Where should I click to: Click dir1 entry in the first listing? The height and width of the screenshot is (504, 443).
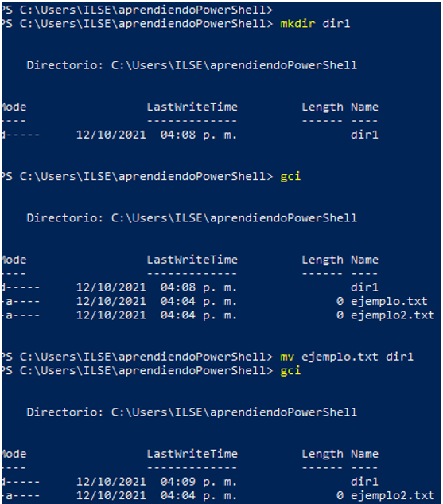coord(364,135)
